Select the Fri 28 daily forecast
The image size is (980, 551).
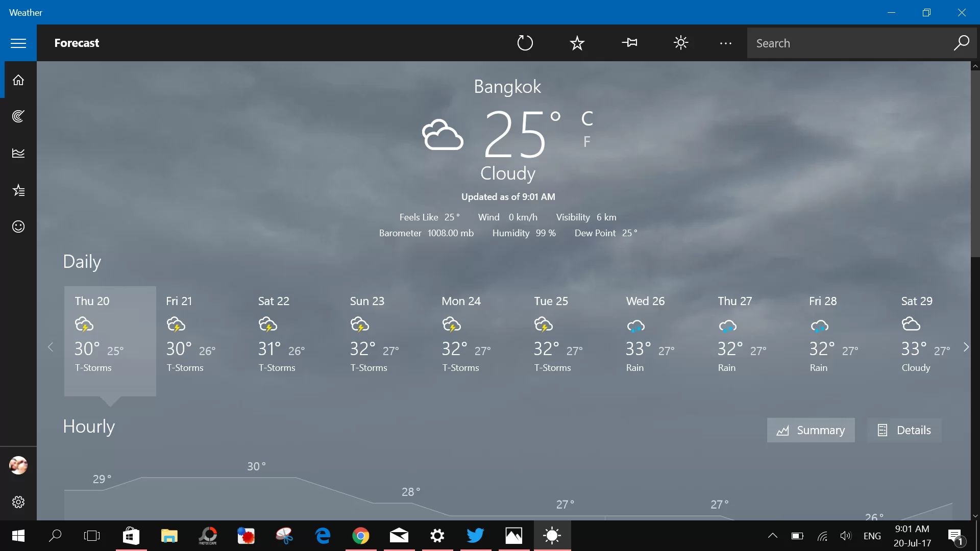pos(845,341)
